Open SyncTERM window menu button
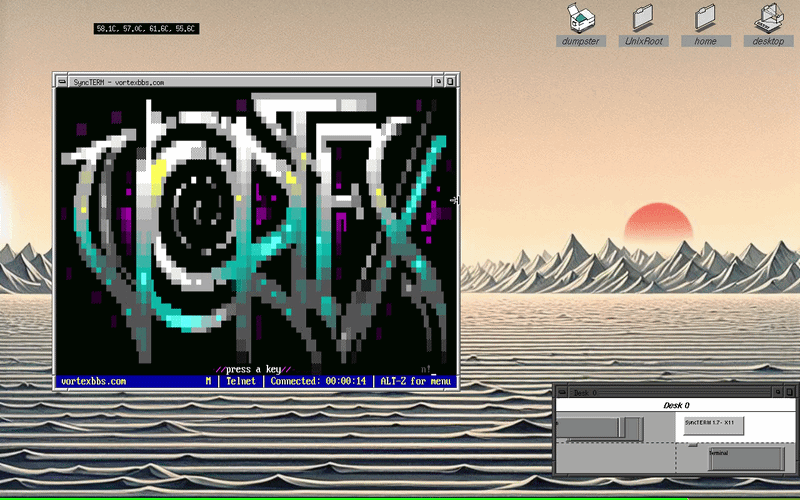Image resolution: width=800 pixels, height=500 pixels. tap(62, 82)
